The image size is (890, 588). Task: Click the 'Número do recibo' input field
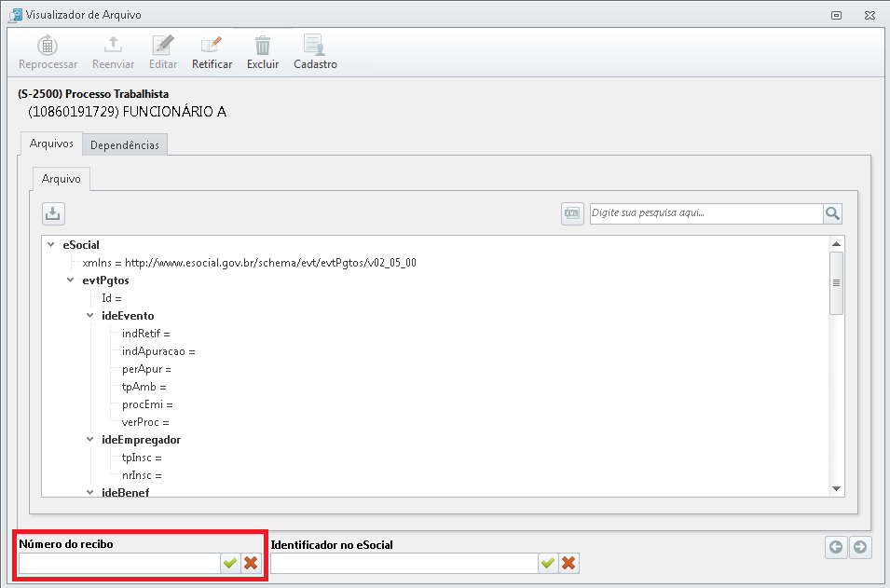(x=120, y=563)
